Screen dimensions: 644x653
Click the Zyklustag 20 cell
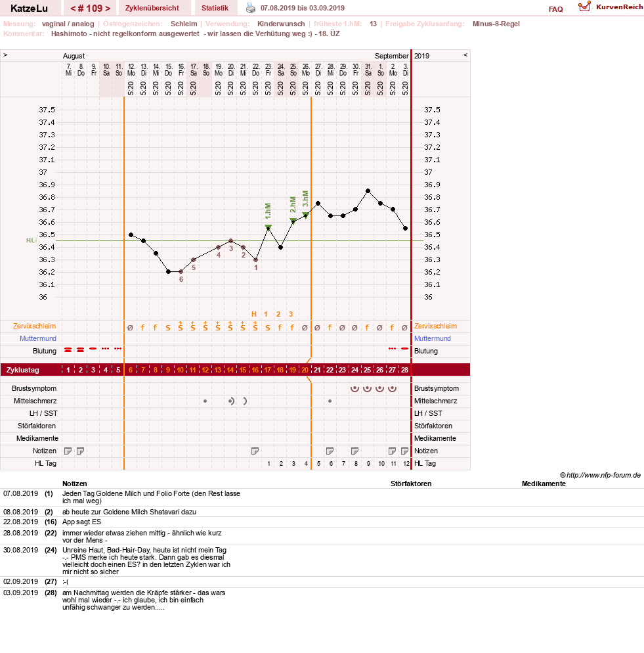click(x=305, y=370)
